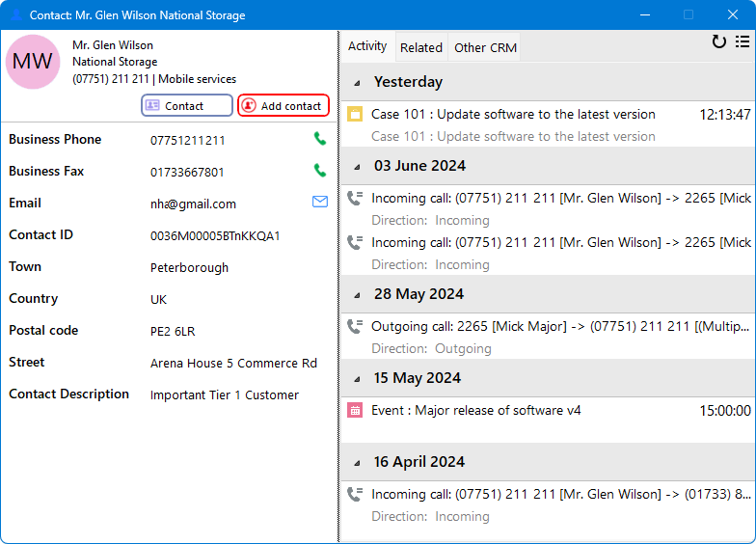Collapse the 03 June 2024 group
The width and height of the screenshot is (756, 544).
(358, 166)
